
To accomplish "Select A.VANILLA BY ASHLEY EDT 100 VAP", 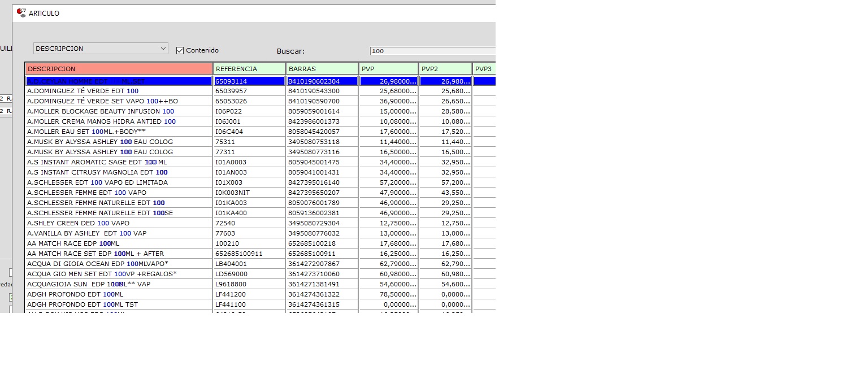I will (87, 233).
